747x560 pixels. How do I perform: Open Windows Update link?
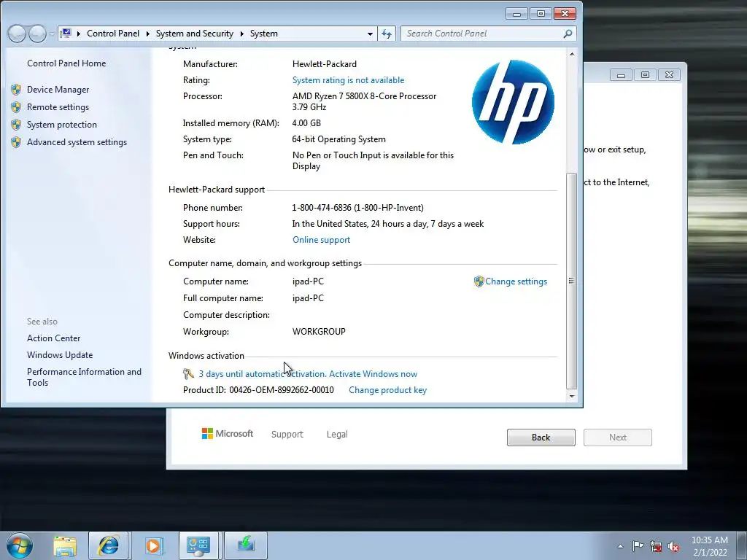[x=60, y=355]
